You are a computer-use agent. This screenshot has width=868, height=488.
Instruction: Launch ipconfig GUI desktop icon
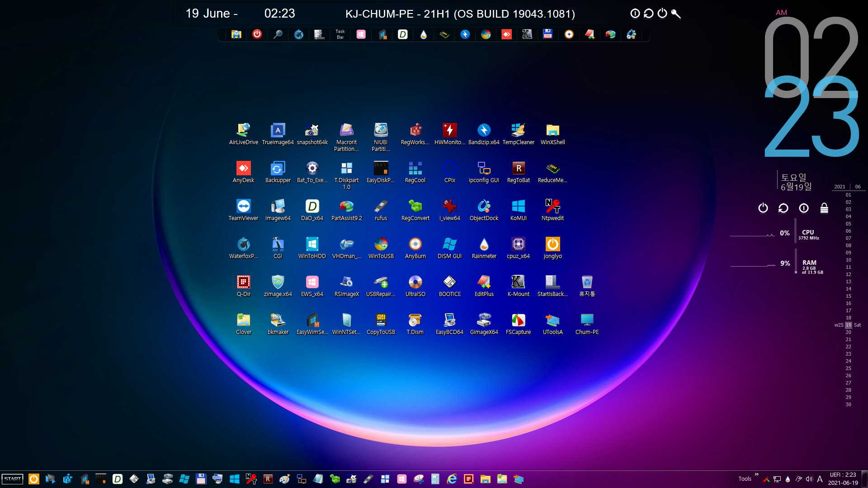484,172
